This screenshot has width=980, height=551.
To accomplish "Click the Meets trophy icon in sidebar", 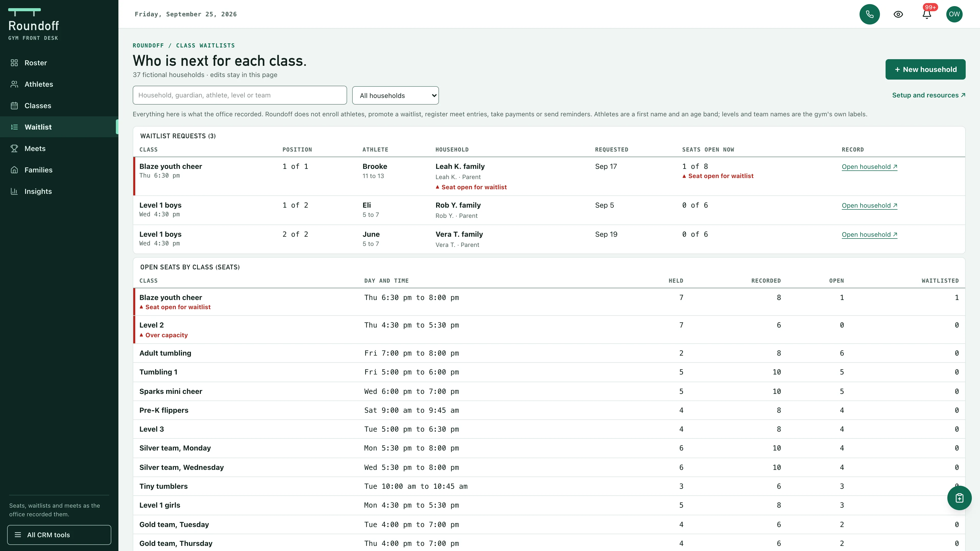I will [x=15, y=148].
